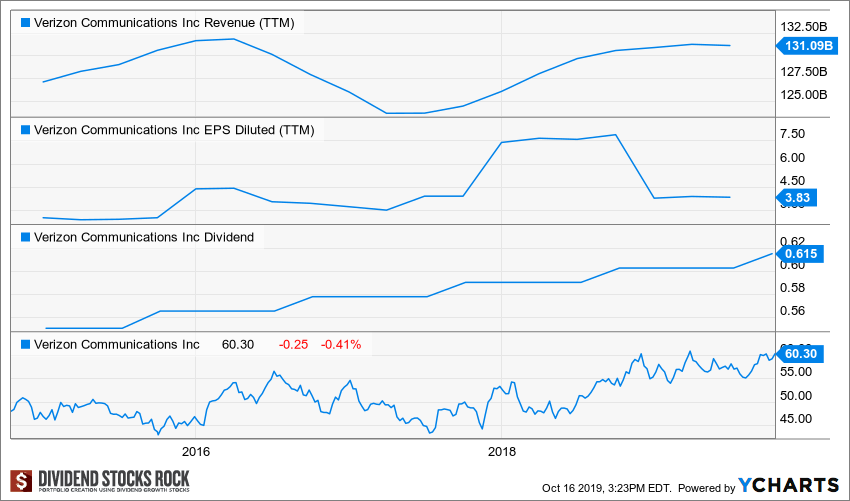Click the 50.00 price axis label
Viewport: 850px width, 501px height.
tap(796, 396)
